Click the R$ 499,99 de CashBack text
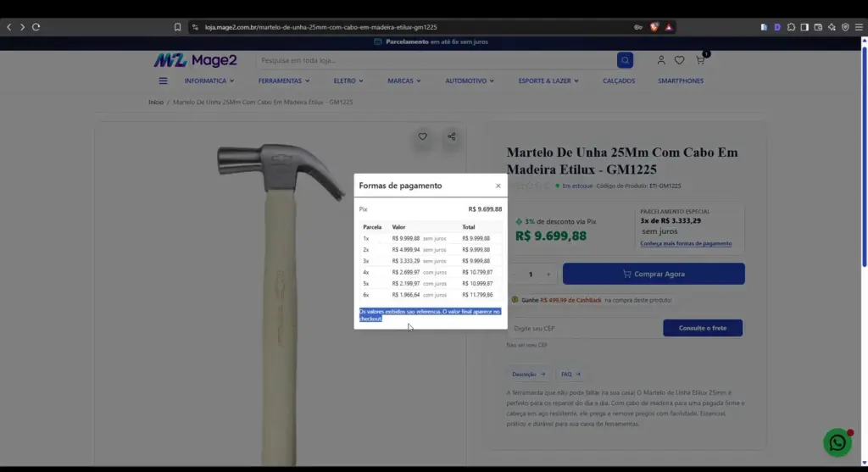This screenshot has width=868, height=472. coord(570,300)
